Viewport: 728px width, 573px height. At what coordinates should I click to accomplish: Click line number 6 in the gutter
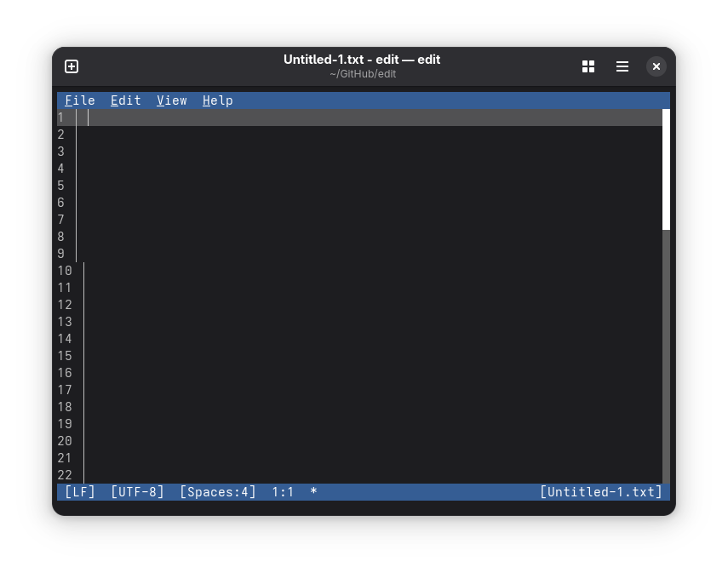tap(60, 203)
